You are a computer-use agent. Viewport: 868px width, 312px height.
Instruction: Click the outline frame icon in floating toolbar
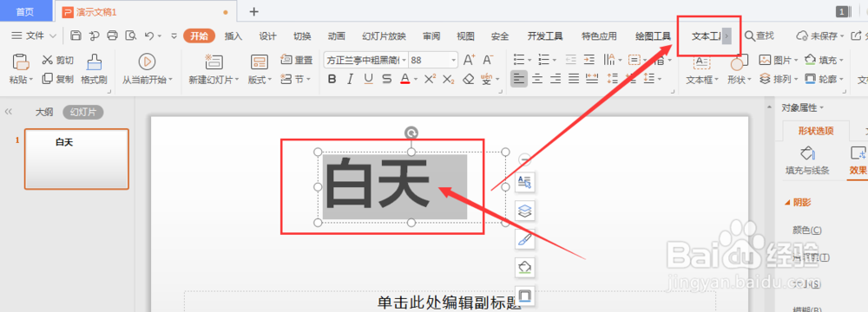click(x=524, y=296)
